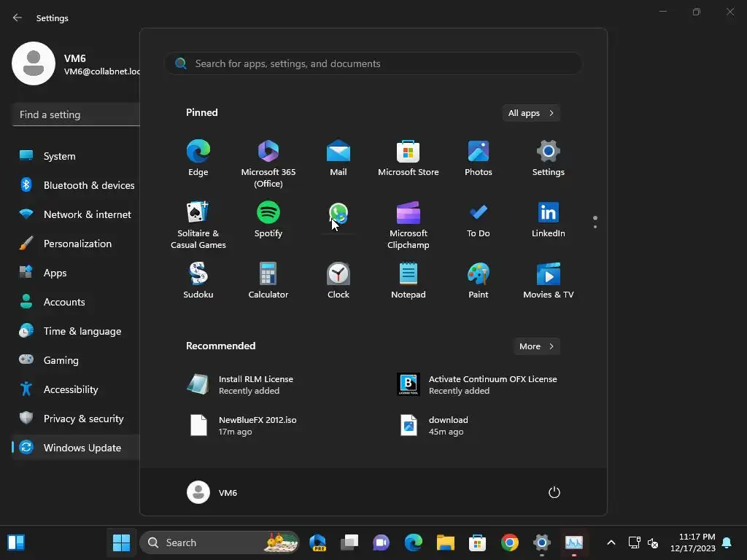Go to next pinned apps page dot
The image size is (747, 560).
[595, 227]
